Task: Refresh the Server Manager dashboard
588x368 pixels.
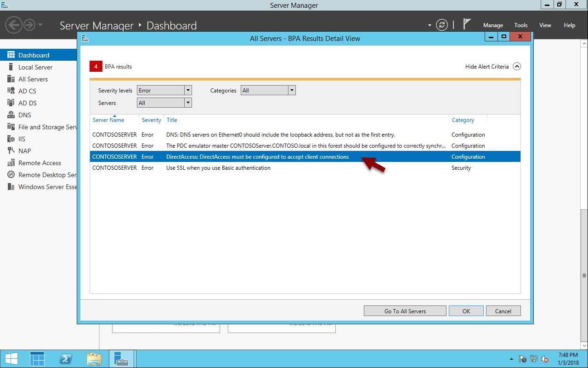Action: tap(442, 25)
